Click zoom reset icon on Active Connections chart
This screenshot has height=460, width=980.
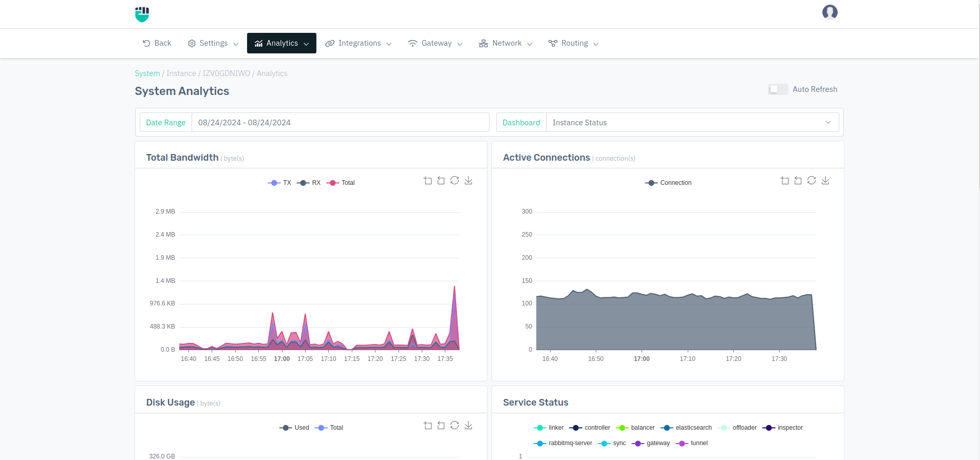[798, 181]
